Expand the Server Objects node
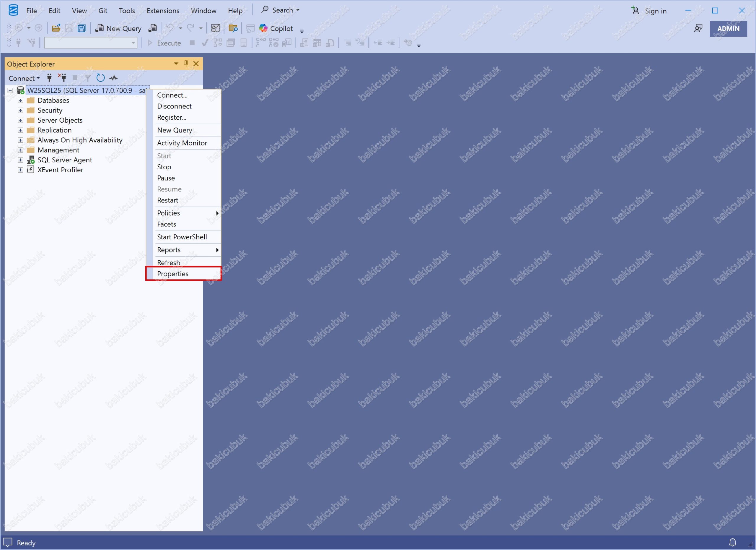756x550 pixels. tap(20, 120)
